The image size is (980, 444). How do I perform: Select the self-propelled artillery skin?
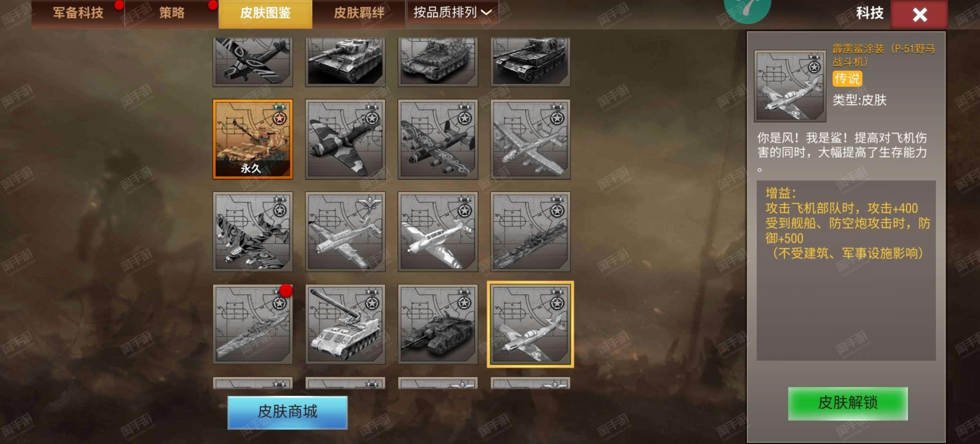(345, 324)
